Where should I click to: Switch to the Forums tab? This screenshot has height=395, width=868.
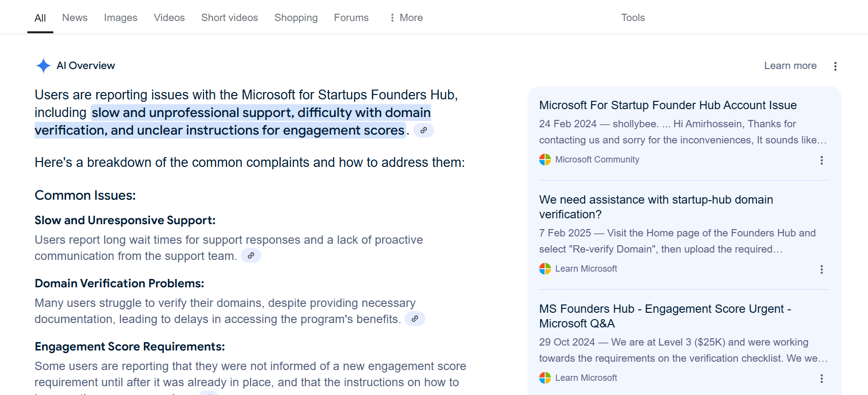(351, 18)
